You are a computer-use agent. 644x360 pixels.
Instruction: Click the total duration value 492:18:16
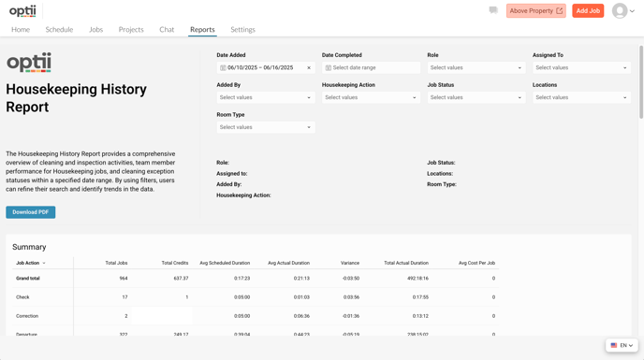pos(417,279)
